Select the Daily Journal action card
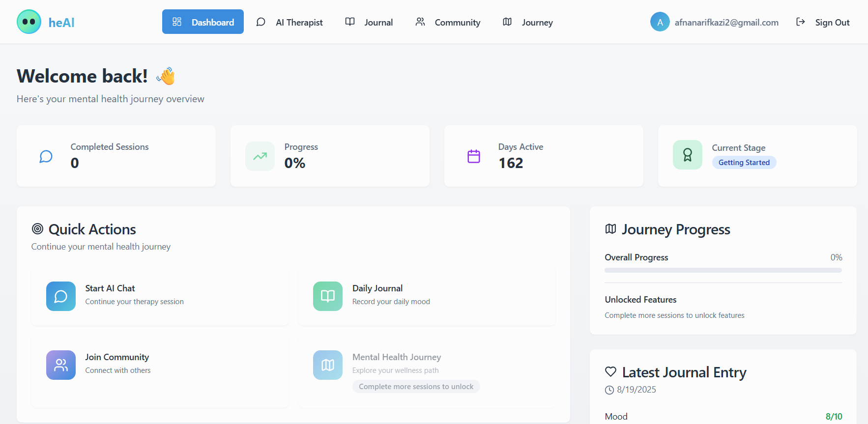Viewport: 868px width, 424px height. click(x=427, y=296)
